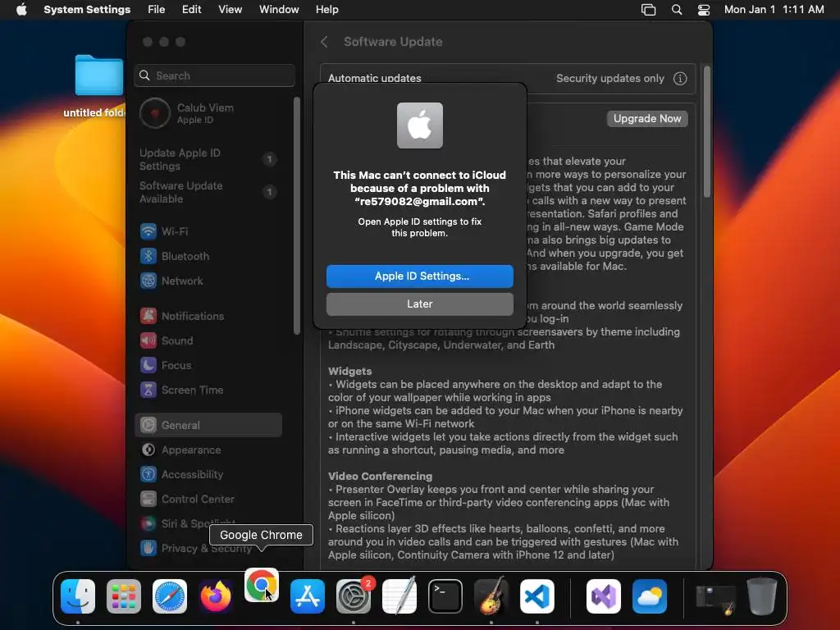Click the Widgets heading in release notes
This screenshot has height=630, width=840.
349,372
